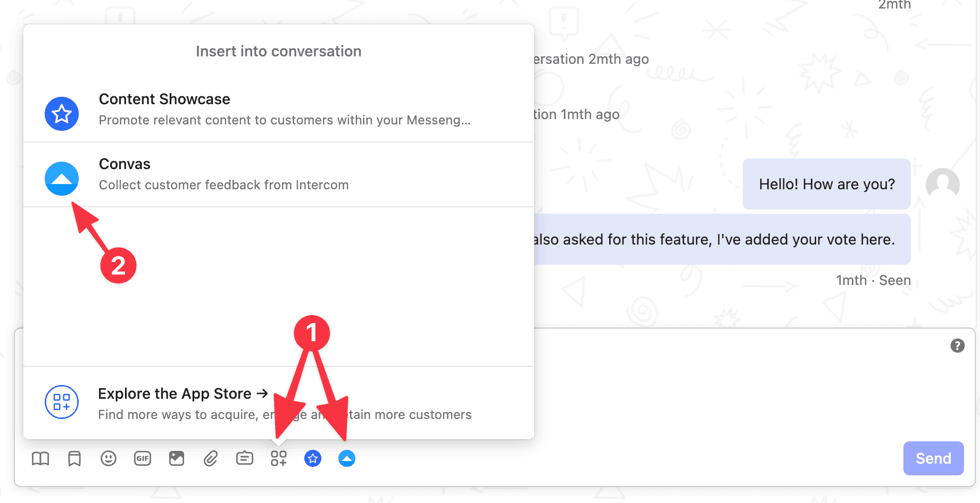Click the Insert into conversation header

pyautogui.click(x=278, y=51)
